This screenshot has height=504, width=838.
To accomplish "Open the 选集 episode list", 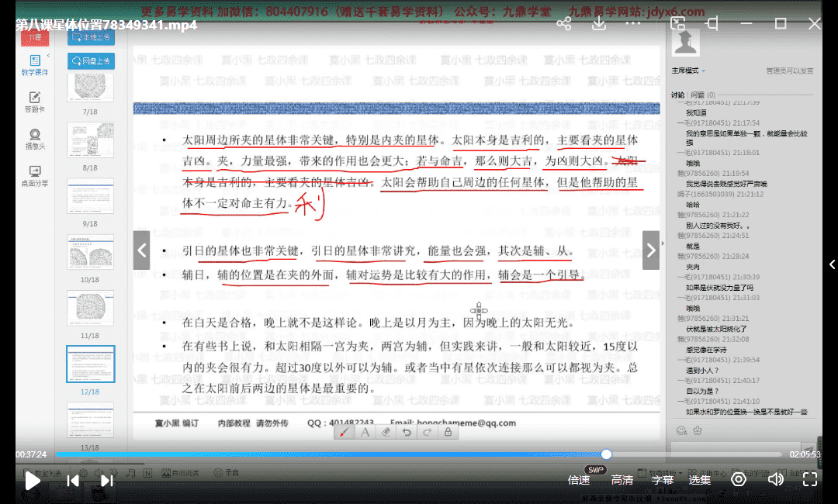I will (x=700, y=480).
